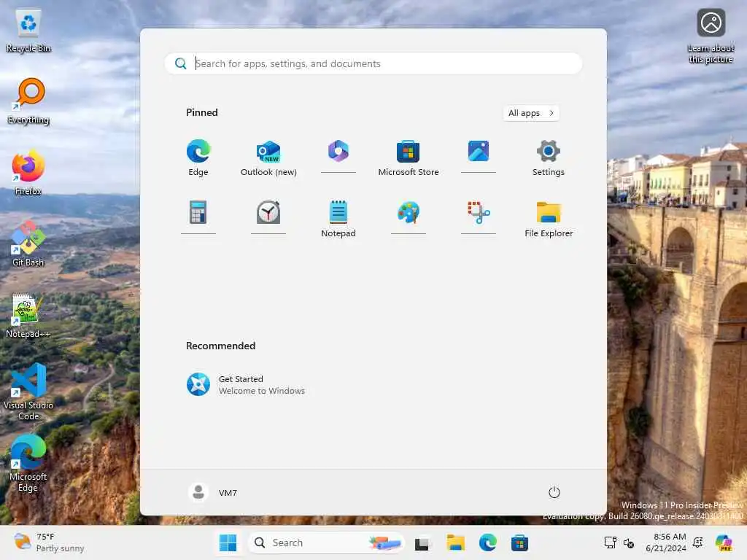Open Microsoft Store from the taskbar
The width and height of the screenshot is (747, 560).
(x=519, y=542)
